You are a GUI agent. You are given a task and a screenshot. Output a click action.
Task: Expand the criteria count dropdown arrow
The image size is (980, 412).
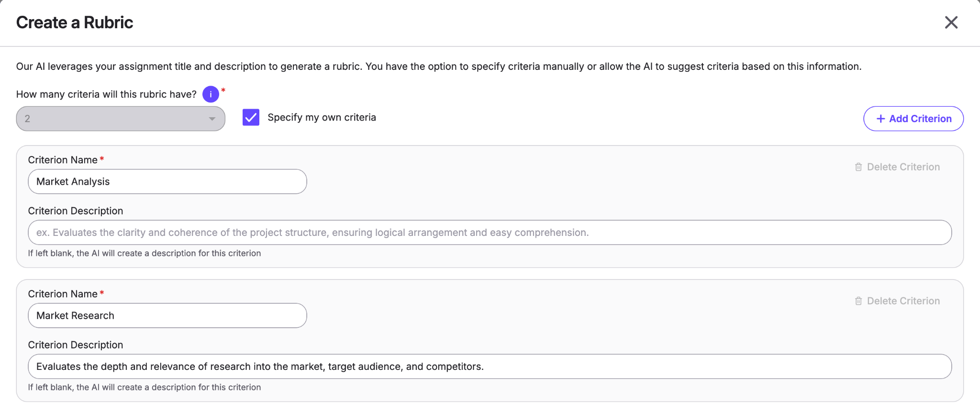point(212,119)
